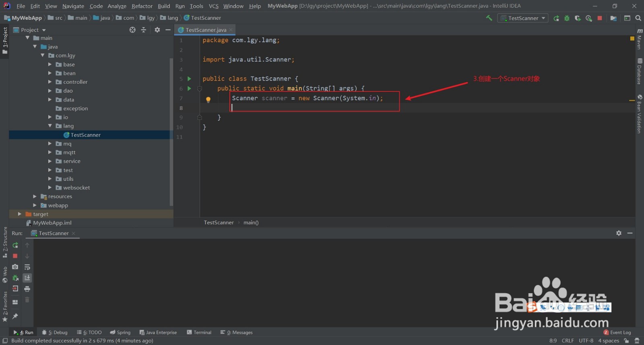
Task: Change the CRLF line separator
Action: click(x=568, y=341)
